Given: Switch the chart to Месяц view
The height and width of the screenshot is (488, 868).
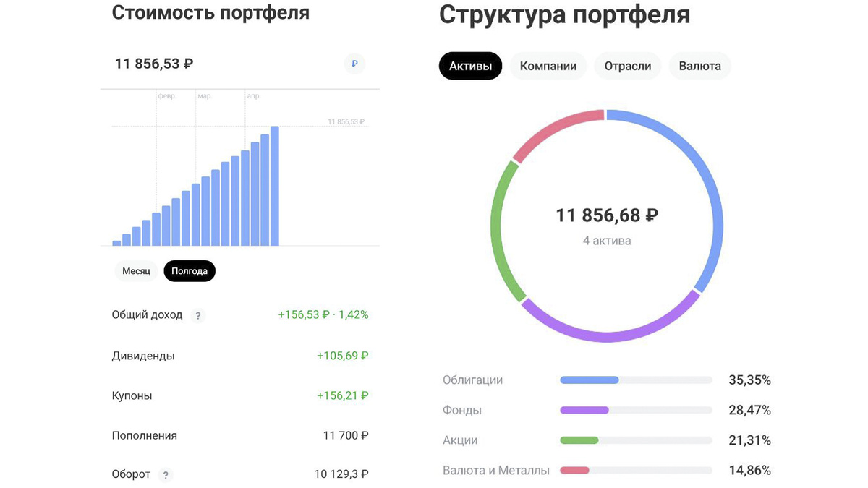Looking at the screenshot, I should pos(136,271).
